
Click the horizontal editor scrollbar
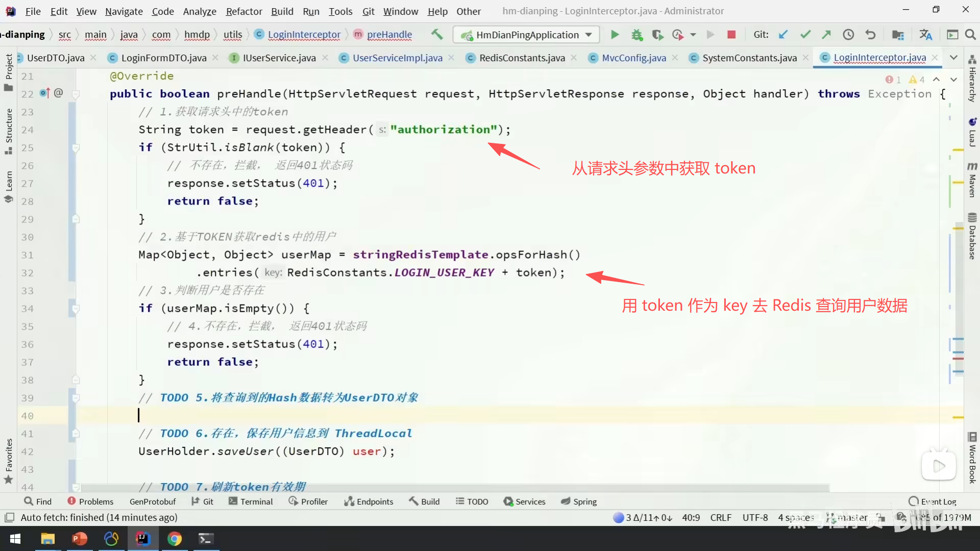pyautogui.click(x=454, y=487)
